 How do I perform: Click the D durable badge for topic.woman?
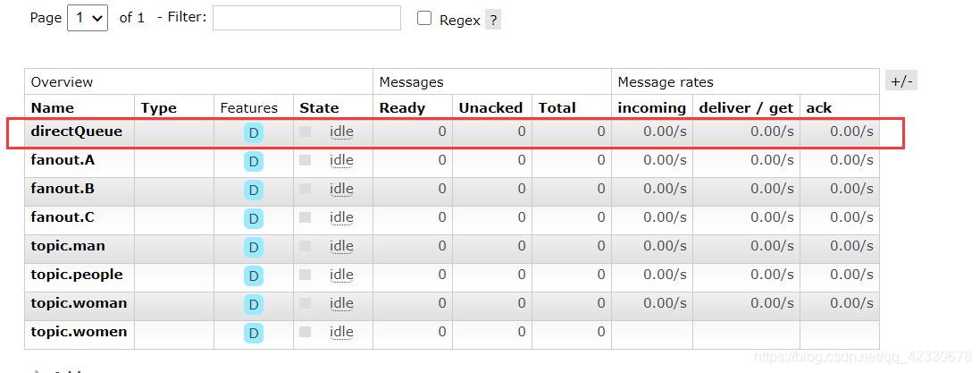(253, 304)
